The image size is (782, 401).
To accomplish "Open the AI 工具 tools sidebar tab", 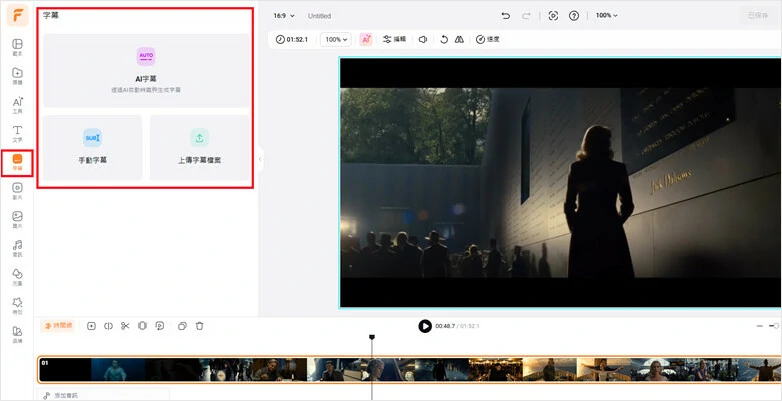I will (x=17, y=104).
